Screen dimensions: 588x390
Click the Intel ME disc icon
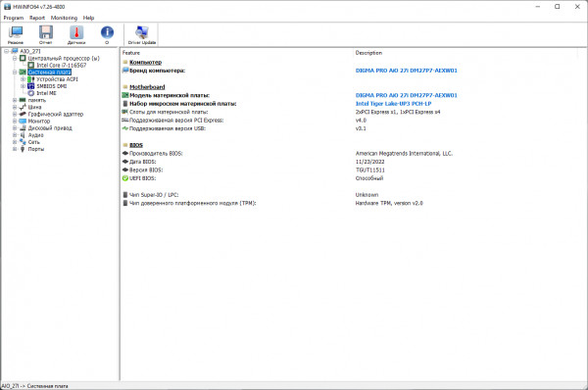(31, 93)
